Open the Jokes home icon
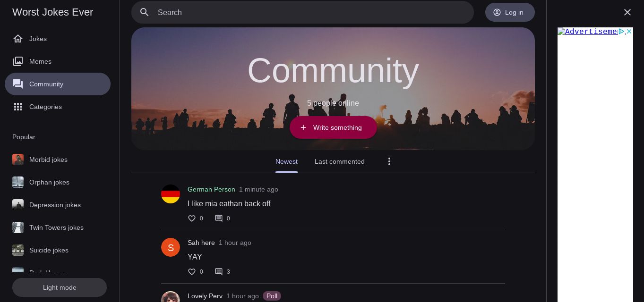The image size is (644, 302). (x=18, y=39)
